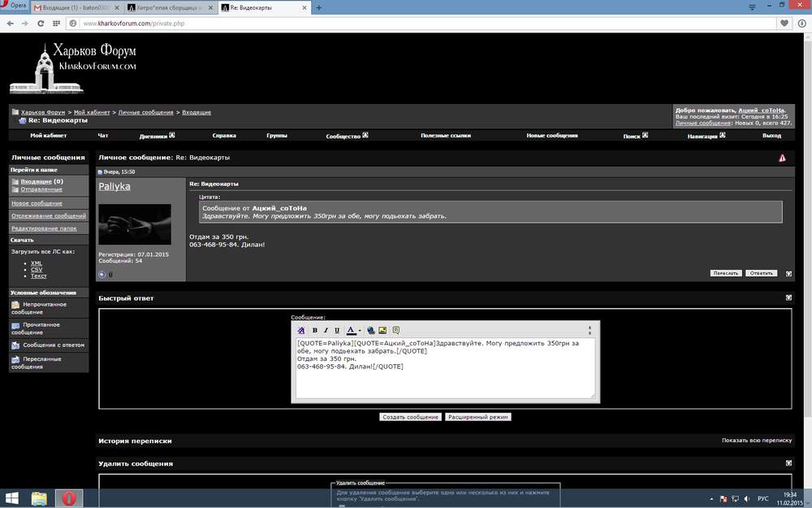
Task: Click inside the quick reply message textarea
Action: click(445, 368)
